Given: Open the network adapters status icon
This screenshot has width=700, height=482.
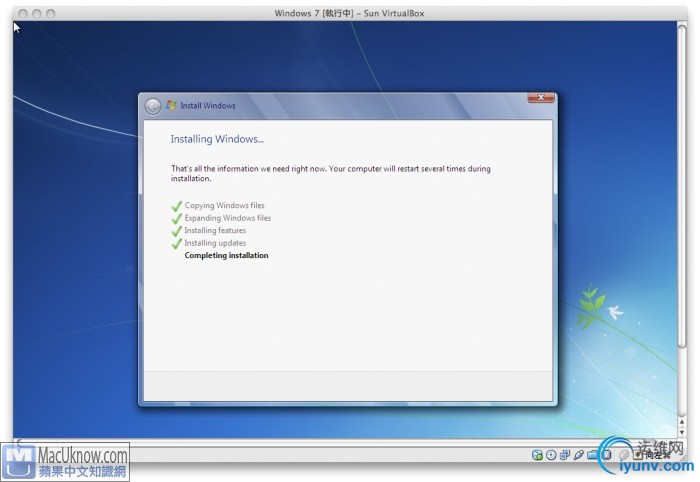Looking at the screenshot, I should point(565,455).
